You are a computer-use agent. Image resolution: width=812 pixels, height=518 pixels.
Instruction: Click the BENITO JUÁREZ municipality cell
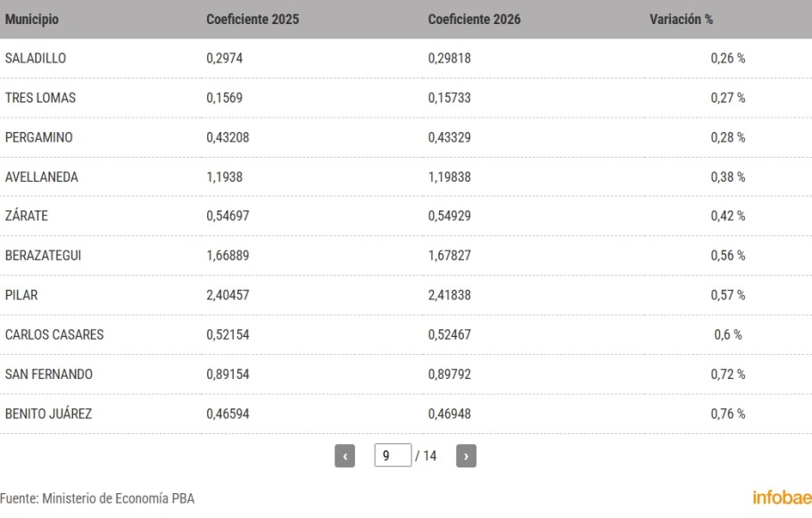(48, 413)
